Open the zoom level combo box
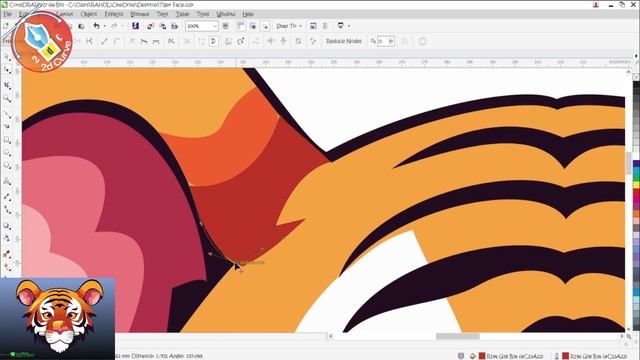The height and width of the screenshot is (360, 640). tap(202, 26)
